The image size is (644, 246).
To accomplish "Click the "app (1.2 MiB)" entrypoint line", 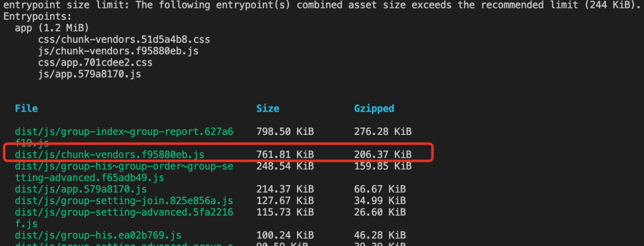I will click(x=51, y=28).
